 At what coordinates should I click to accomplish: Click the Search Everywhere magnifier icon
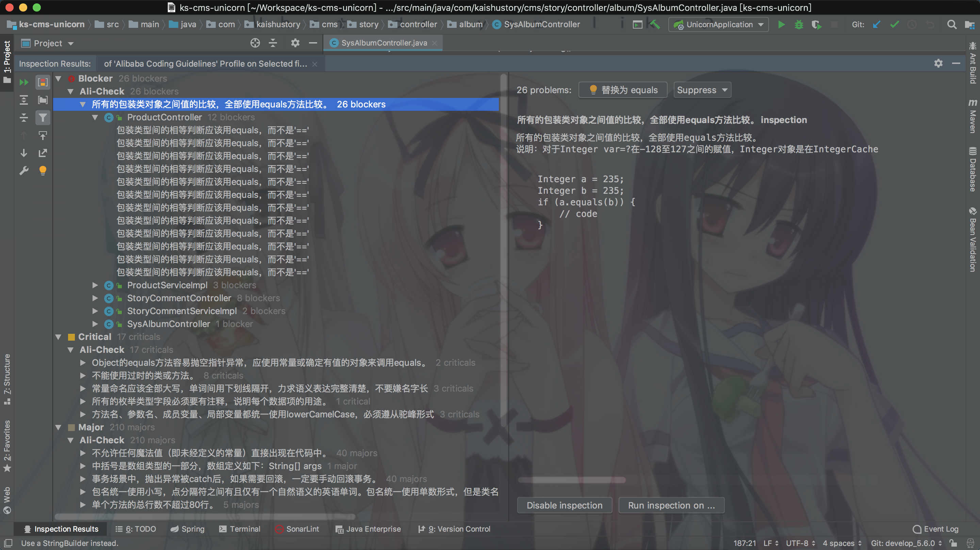pos(951,25)
